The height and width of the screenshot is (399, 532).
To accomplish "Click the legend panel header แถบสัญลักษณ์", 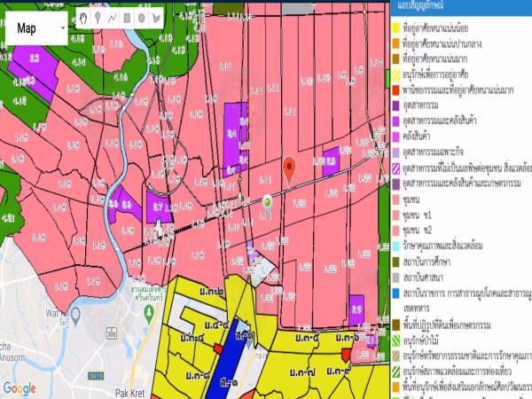I will coord(420,5).
